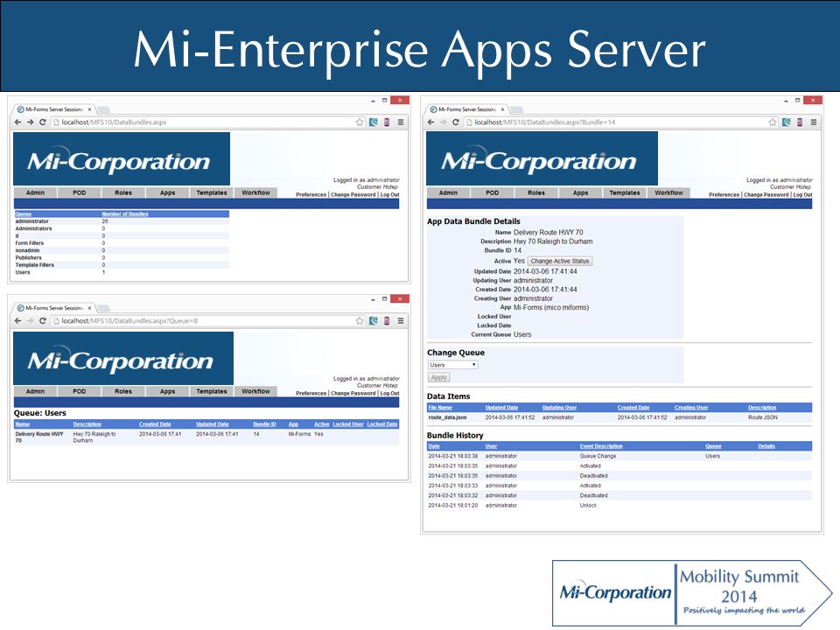Image resolution: width=840 pixels, height=630 pixels.
Task: Select Users row in Queue table
Action: pos(122,273)
